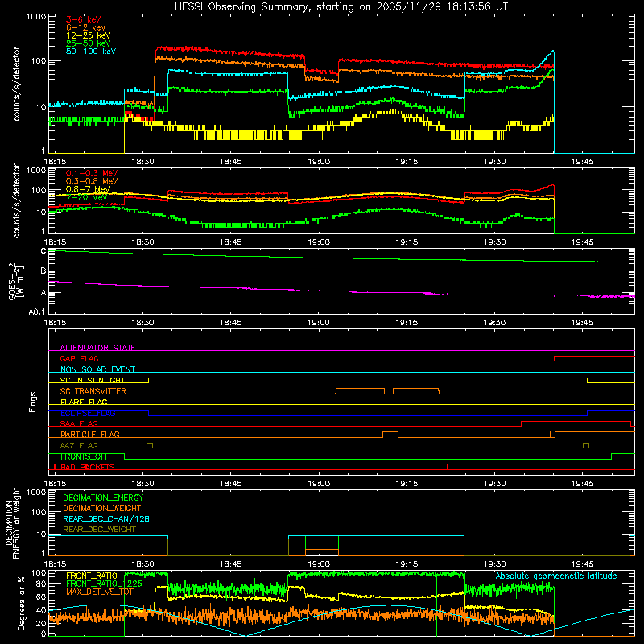Viewport: 644px width, 644px height.
Task: Click the 18:15 tick label under the top panel
Action: (x=55, y=162)
